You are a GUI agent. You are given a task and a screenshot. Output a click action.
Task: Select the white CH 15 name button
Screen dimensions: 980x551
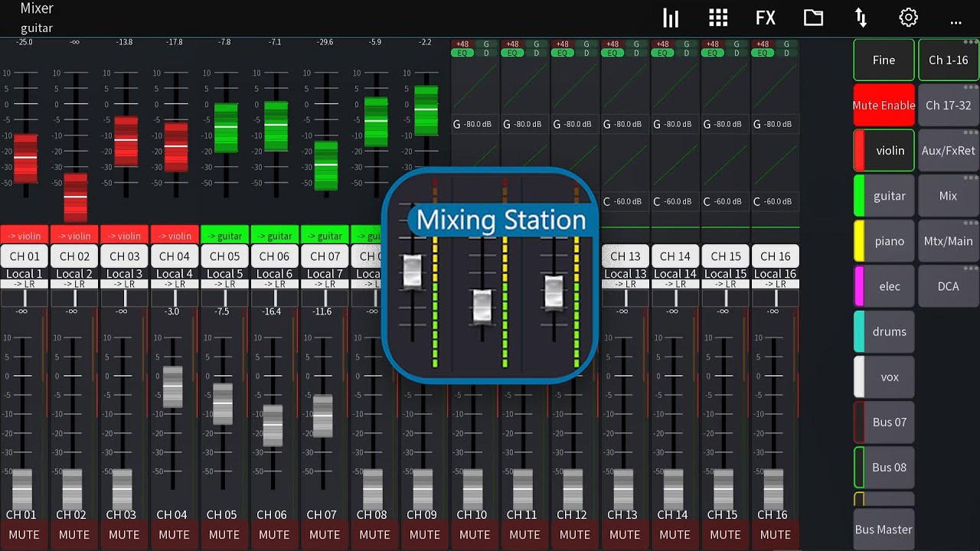[x=725, y=256]
